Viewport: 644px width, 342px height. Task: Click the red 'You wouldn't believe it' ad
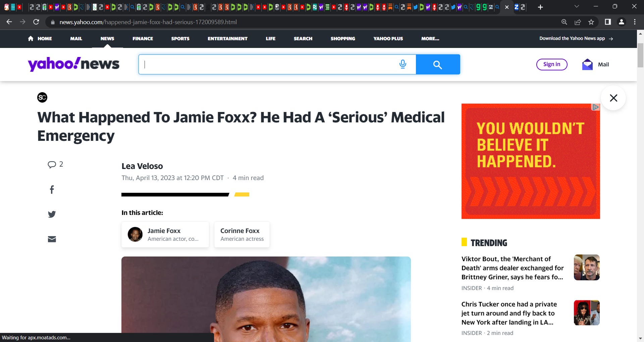531,161
